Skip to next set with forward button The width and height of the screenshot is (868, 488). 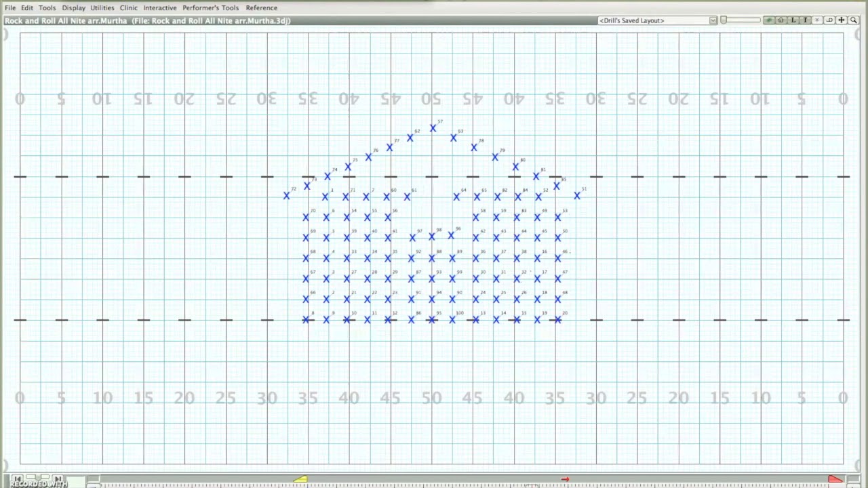click(x=58, y=479)
